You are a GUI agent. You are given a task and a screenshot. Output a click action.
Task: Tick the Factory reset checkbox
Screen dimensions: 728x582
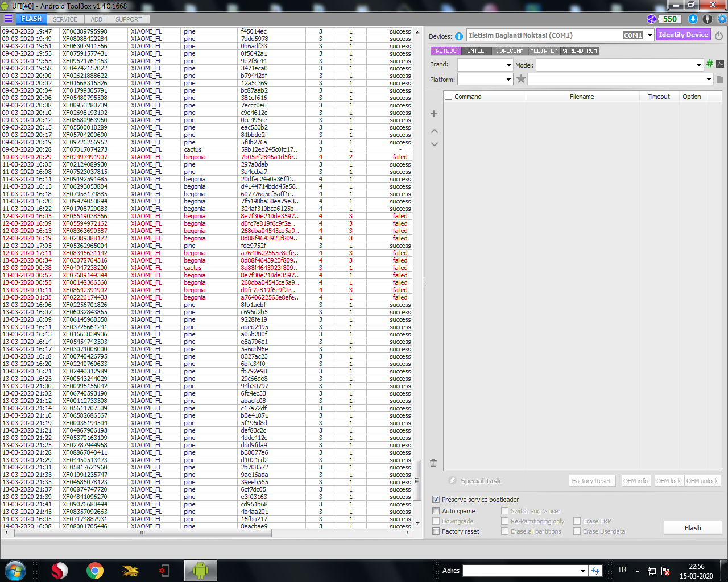tap(436, 531)
